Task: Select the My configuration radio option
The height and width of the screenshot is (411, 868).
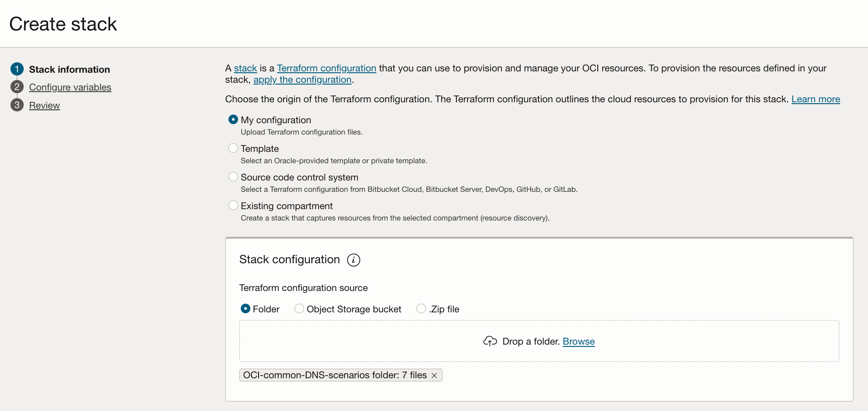Action: (233, 120)
